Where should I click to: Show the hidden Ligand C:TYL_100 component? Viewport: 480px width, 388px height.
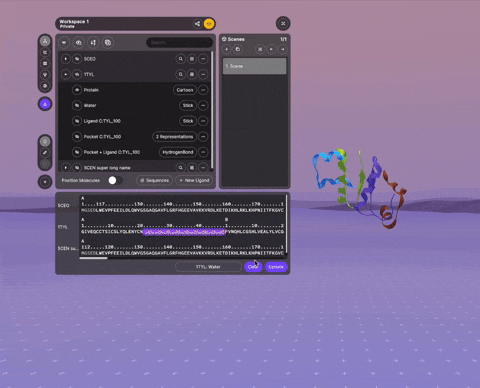[x=77, y=121]
